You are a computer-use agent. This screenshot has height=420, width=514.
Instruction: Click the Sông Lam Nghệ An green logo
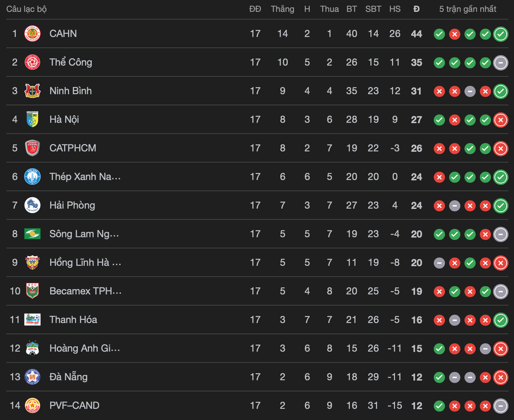click(x=32, y=234)
